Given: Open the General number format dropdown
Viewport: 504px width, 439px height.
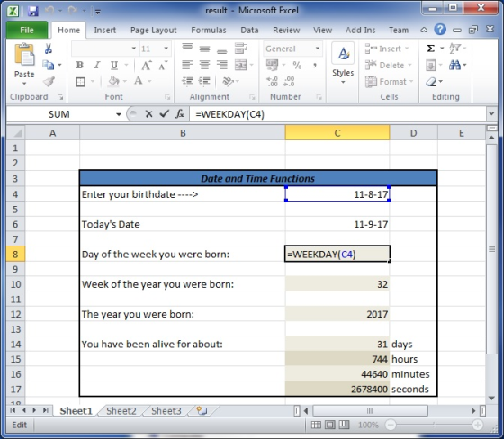Looking at the screenshot, I should pyautogui.click(x=318, y=49).
